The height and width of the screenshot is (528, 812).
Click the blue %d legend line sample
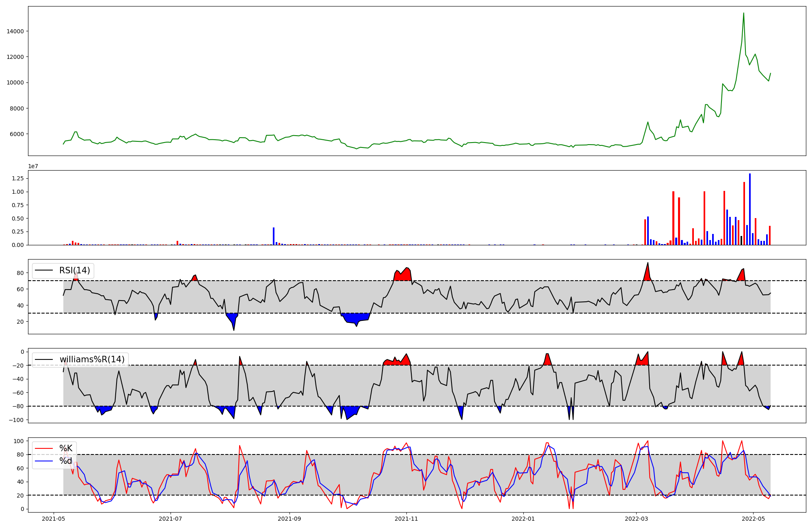pos(44,461)
